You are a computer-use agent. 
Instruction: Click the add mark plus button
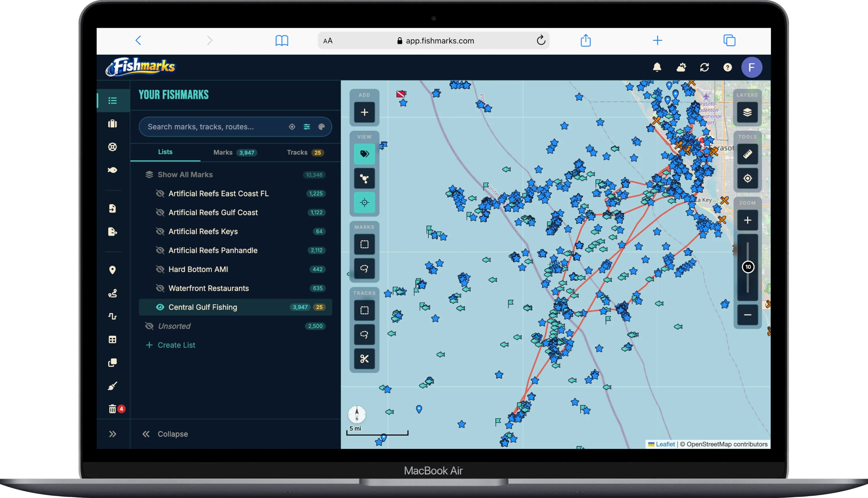tap(364, 112)
